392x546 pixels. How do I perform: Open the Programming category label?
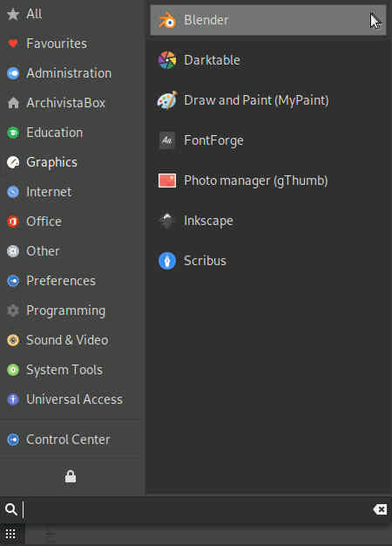[65, 311]
